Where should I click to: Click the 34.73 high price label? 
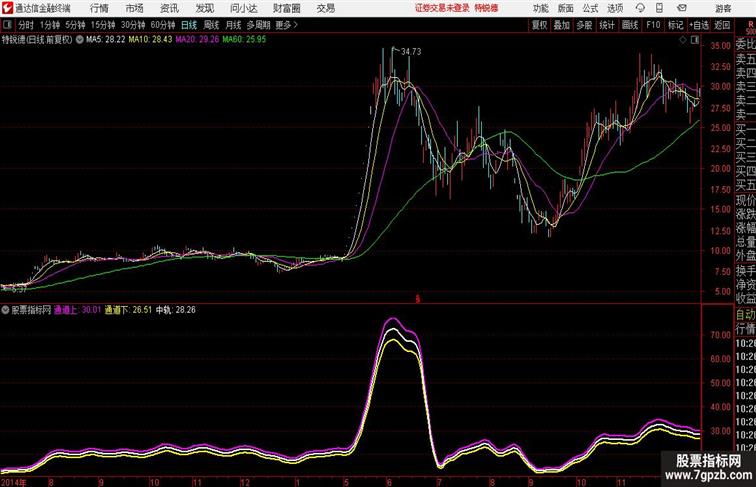tap(411, 52)
